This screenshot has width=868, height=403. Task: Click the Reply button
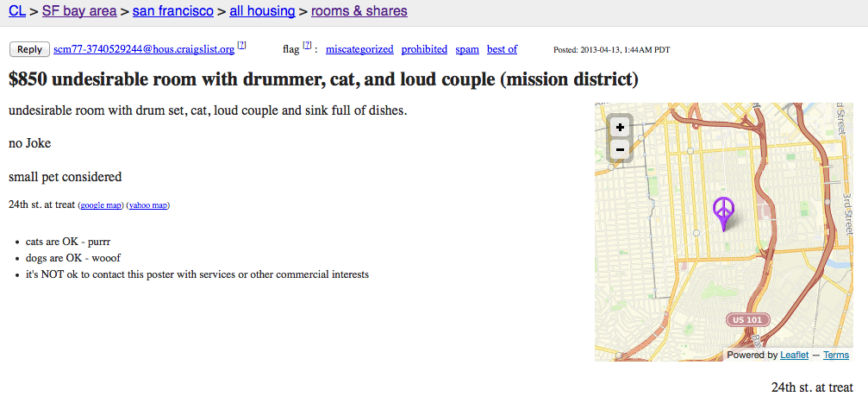tap(30, 49)
